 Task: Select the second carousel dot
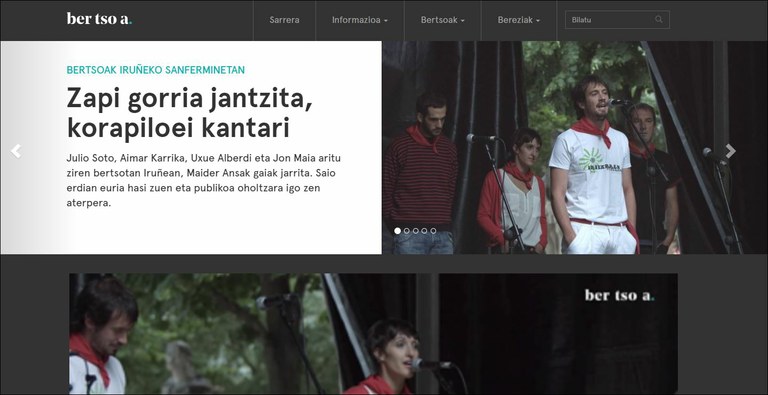pyautogui.click(x=407, y=230)
